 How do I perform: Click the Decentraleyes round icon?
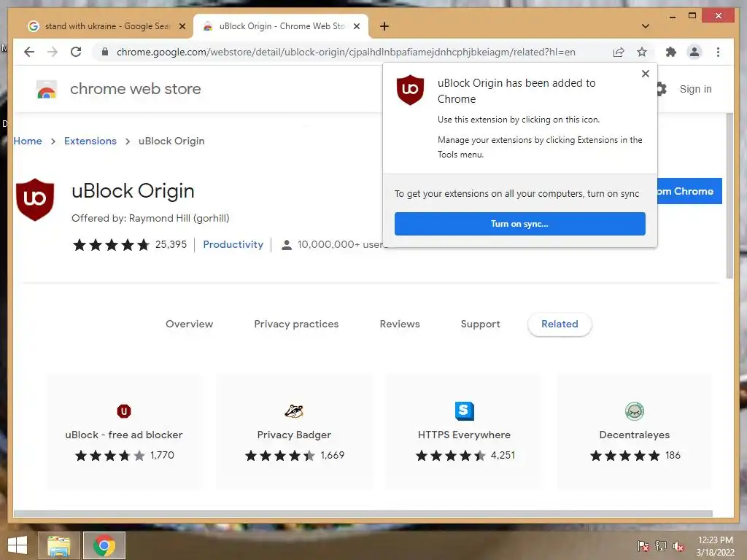click(635, 411)
